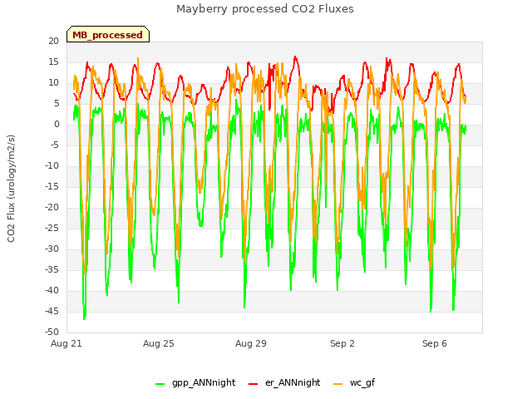Viewport: 532px width, 399px height.
Task: Click the chart title Mayberry processed CO2 Fluxes
Action: (265, 9)
